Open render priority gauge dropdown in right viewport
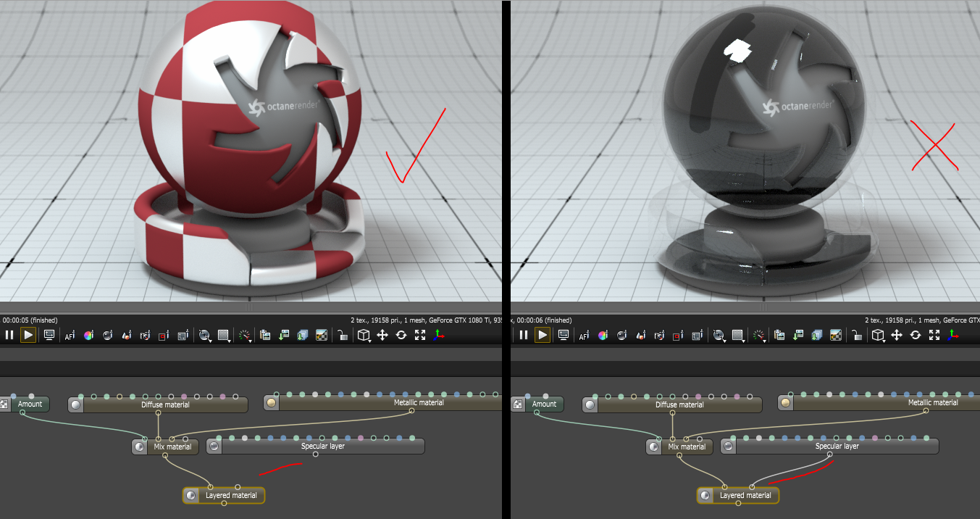Screen dimensions: 980x519 759,335
